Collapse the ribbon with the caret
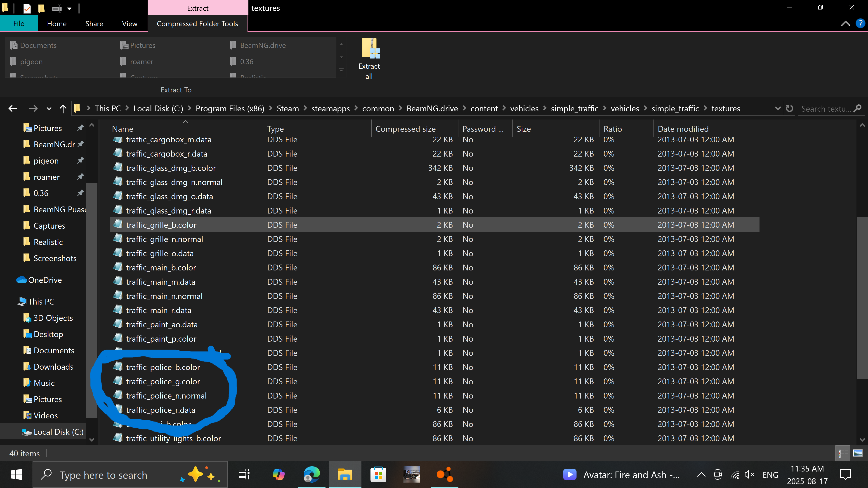 (x=845, y=23)
